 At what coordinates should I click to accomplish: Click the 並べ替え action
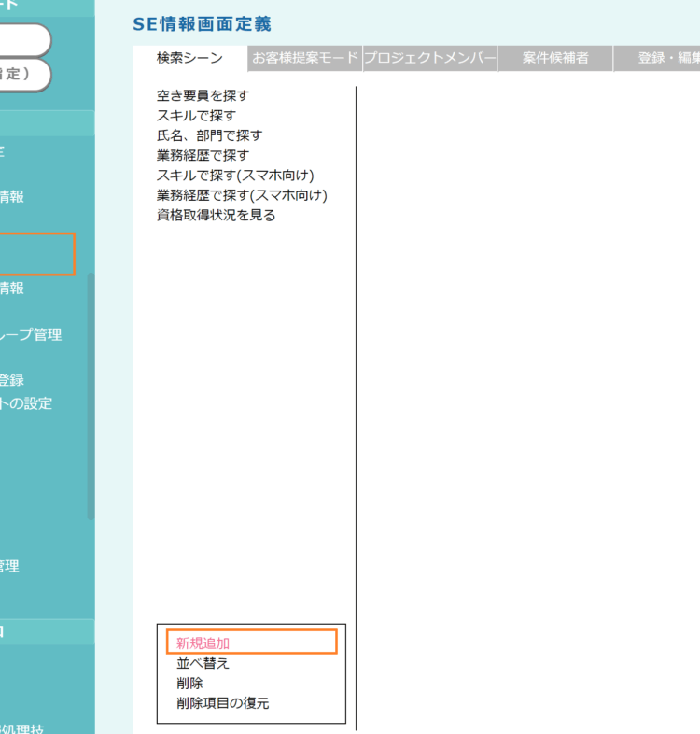tap(203, 663)
